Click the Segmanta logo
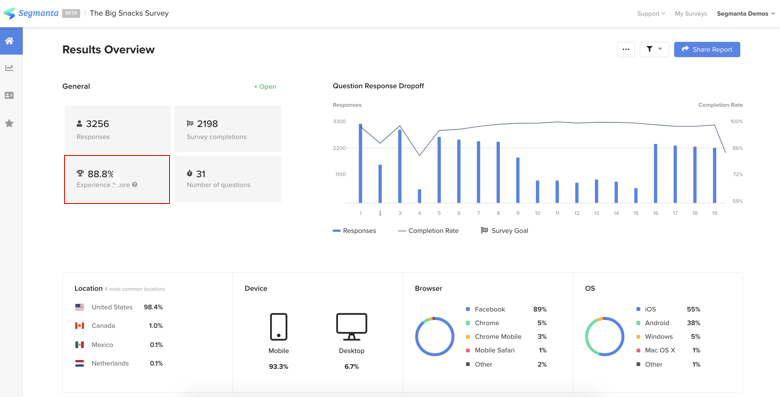 point(31,13)
